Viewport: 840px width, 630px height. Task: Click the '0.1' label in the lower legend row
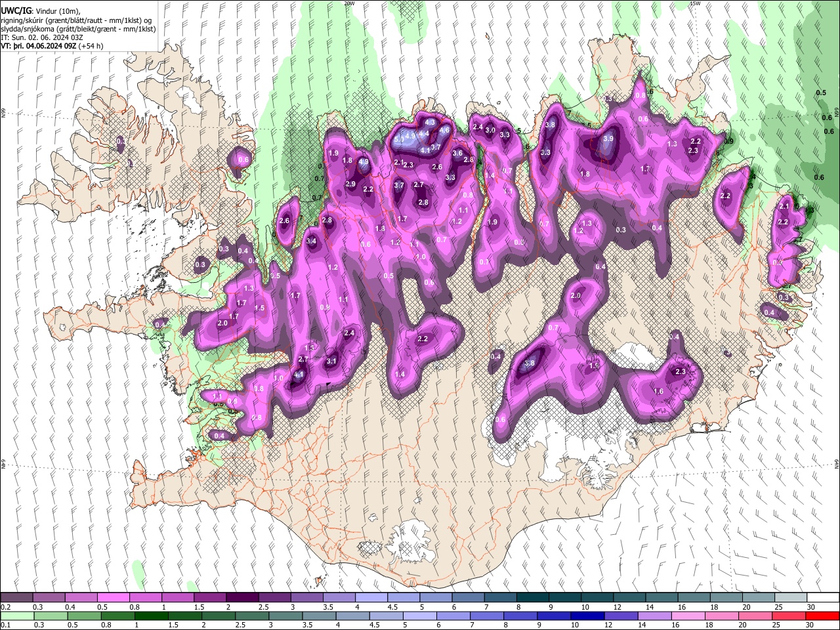tap(5, 625)
